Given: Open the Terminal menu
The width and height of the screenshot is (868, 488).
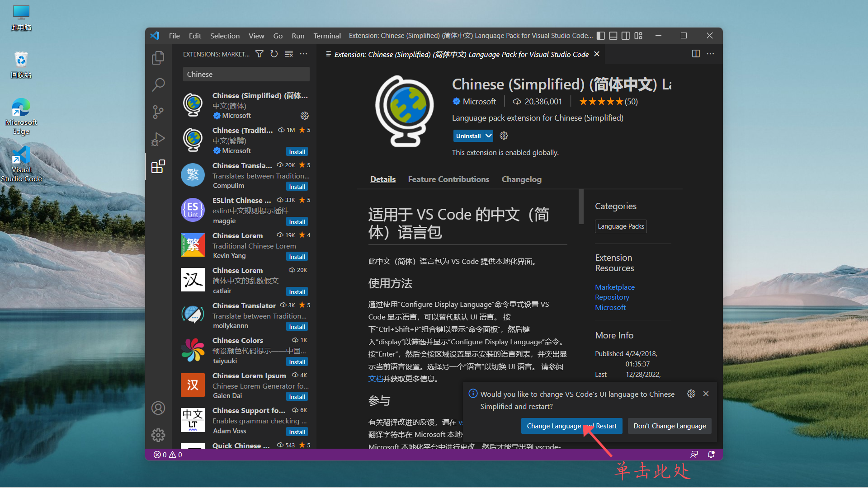Looking at the screenshot, I should pos(327,36).
